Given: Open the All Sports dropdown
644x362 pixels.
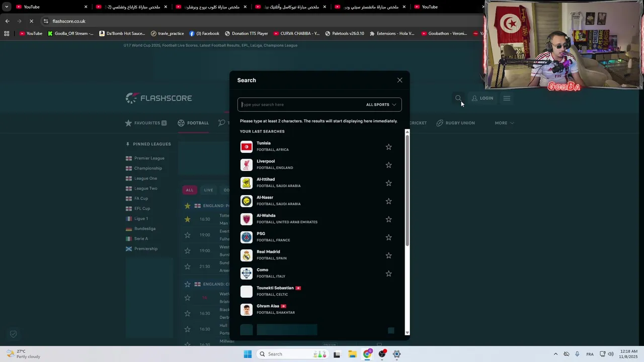Looking at the screenshot, I should tap(381, 105).
